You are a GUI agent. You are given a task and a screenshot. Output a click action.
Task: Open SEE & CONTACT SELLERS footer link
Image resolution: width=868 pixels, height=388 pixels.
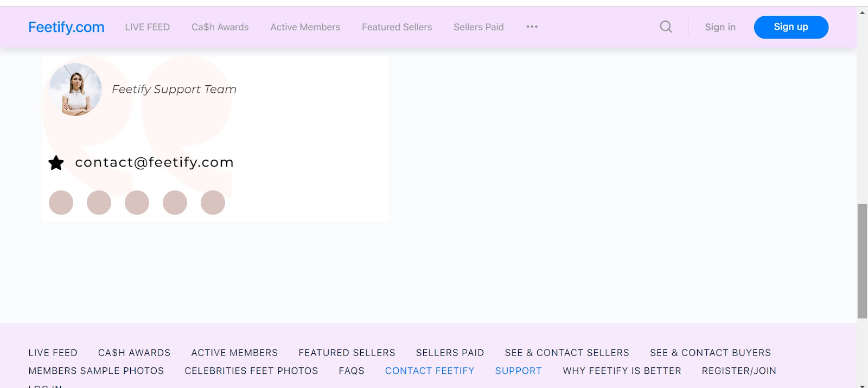click(567, 353)
